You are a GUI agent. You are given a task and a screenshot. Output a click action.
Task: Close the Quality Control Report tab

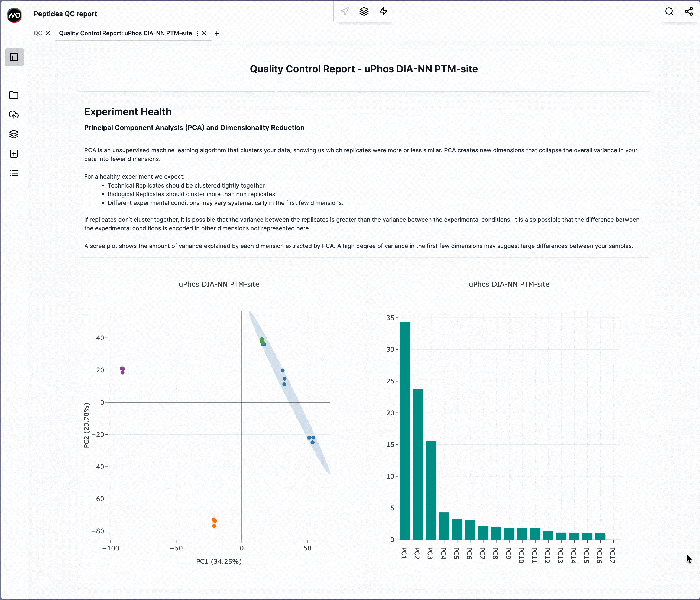tap(204, 33)
